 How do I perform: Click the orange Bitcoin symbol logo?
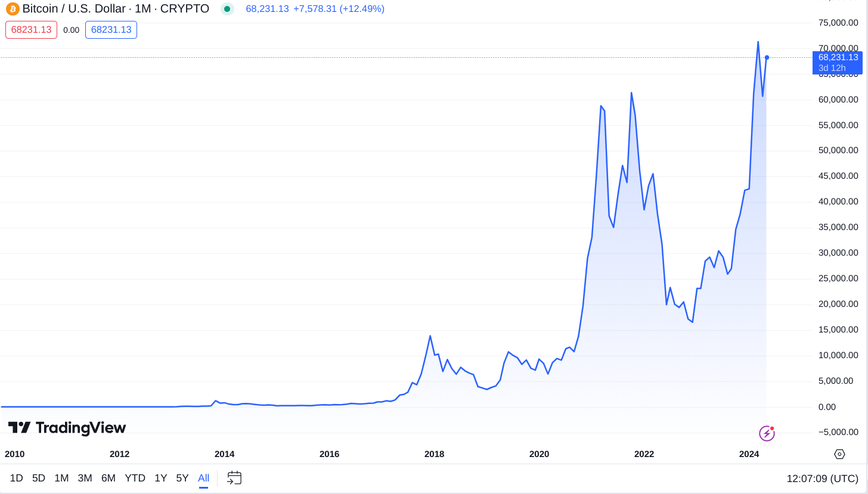(13, 9)
